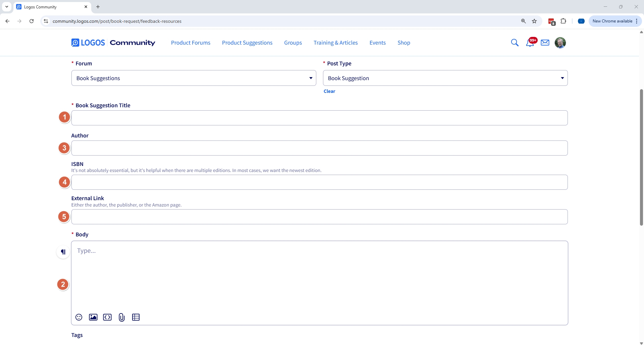Go to the Events page
The width and height of the screenshot is (644, 345).
coord(377,43)
